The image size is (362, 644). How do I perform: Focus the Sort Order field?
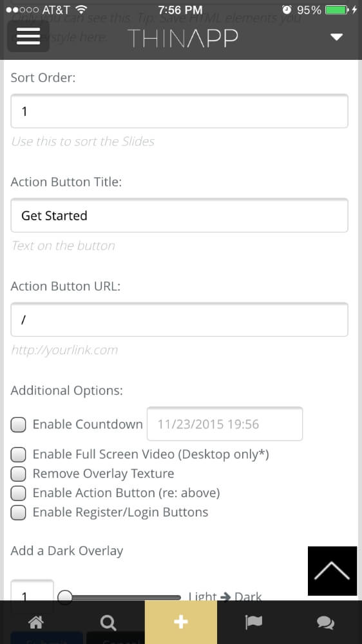[x=179, y=111]
